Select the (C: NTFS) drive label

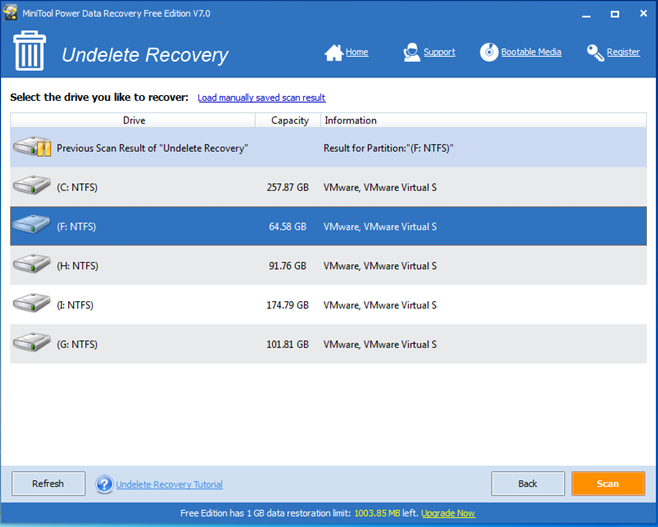tap(77, 187)
